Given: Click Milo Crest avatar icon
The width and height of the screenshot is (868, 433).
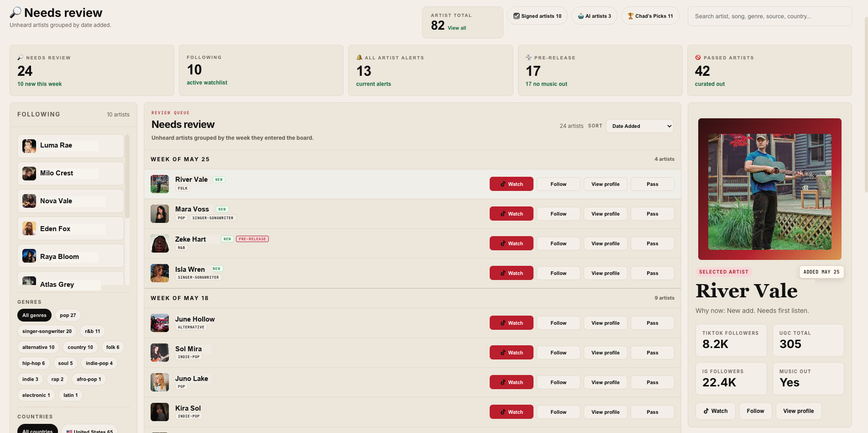Looking at the screenshot, I should 29,174.
